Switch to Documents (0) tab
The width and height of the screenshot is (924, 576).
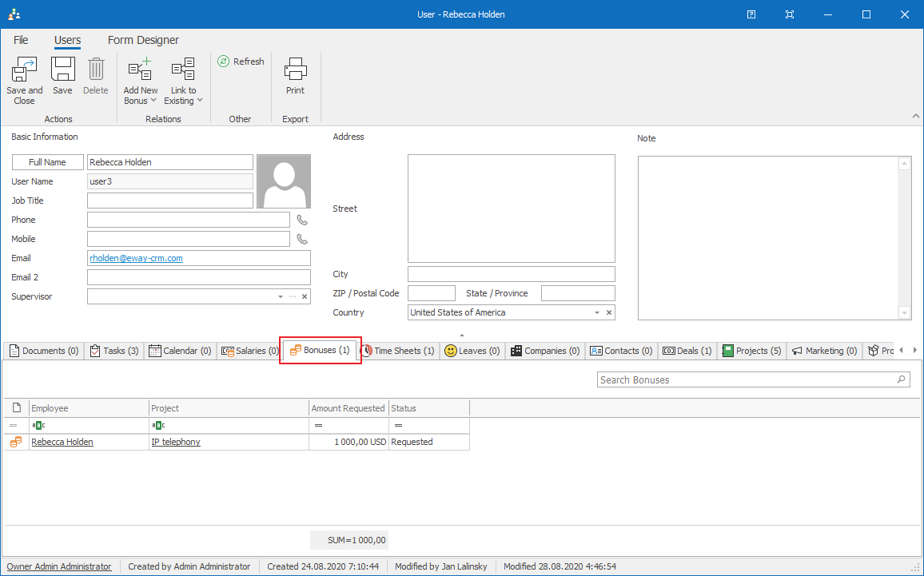(44, 351)
